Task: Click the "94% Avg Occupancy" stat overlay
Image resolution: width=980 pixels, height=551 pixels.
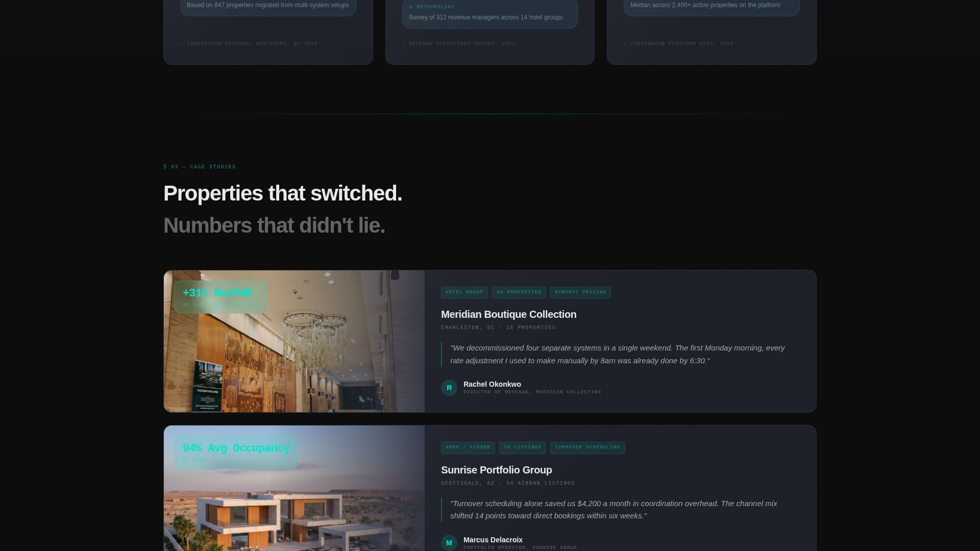Action: pyautogui.click(x=236, y=452)
